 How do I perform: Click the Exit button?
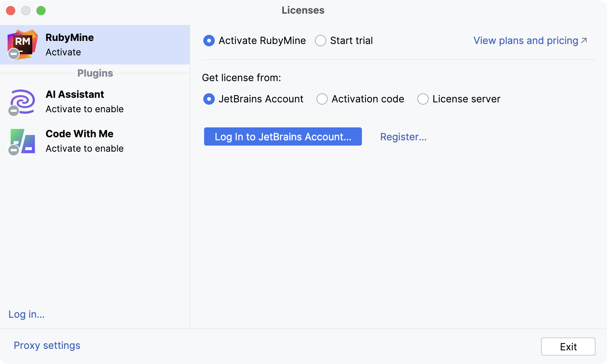coord(568,346)
